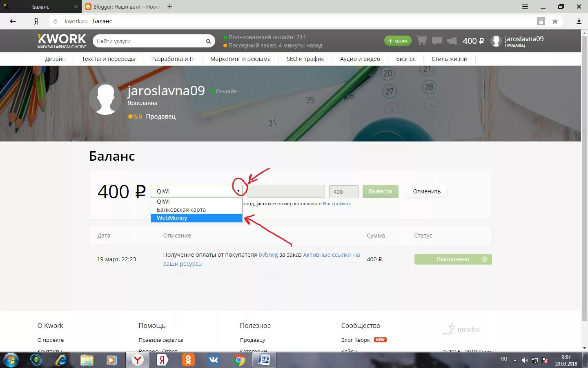Screen dimensions: 588x368
Task: Click the Выполнено status button
Action: coord(453,259)
